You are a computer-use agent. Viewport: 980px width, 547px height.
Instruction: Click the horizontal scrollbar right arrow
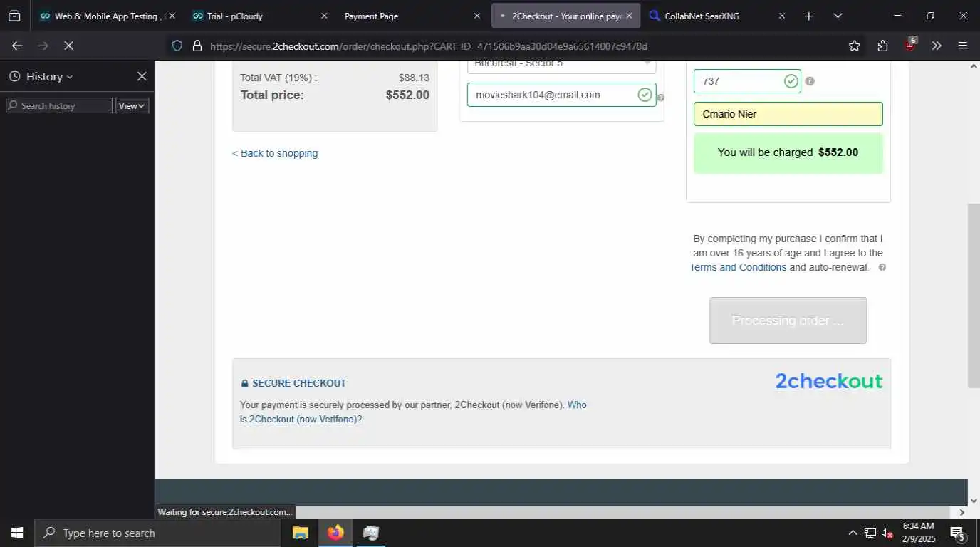(x=961, y=512)
